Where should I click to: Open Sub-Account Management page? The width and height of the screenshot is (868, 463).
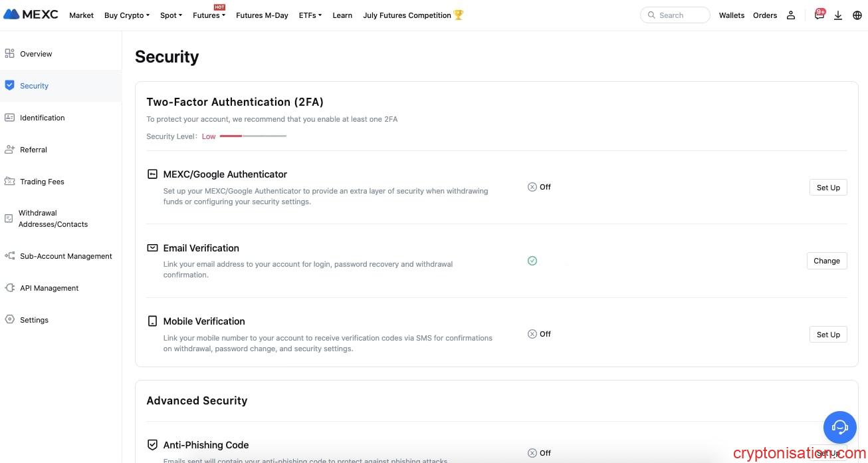tap(66, 256)
